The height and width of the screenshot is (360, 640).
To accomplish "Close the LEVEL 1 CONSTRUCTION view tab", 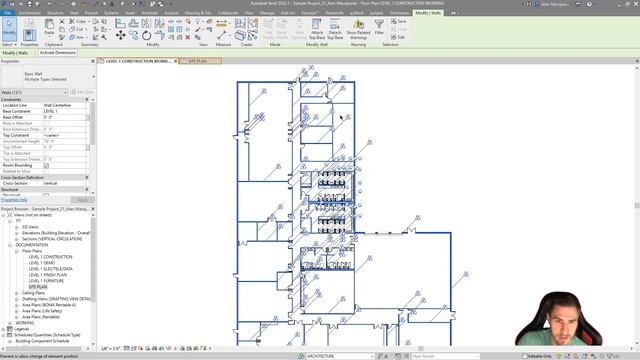I will 176,61.
